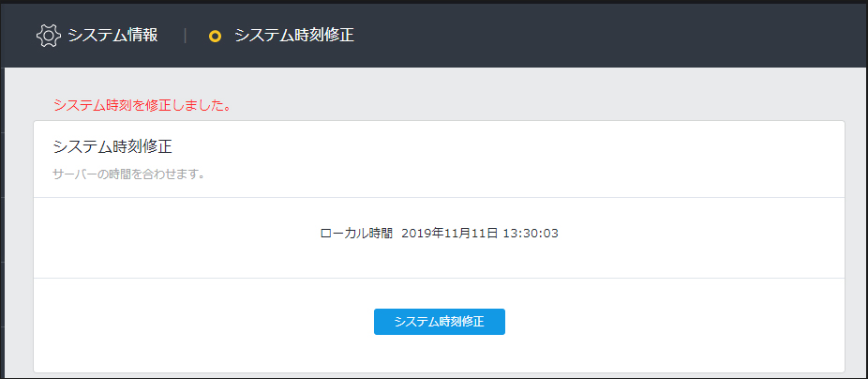The width and height of the screenshot is (868, 379).
Task: Click the 13:30:03 time value
Action: (531, 234)
